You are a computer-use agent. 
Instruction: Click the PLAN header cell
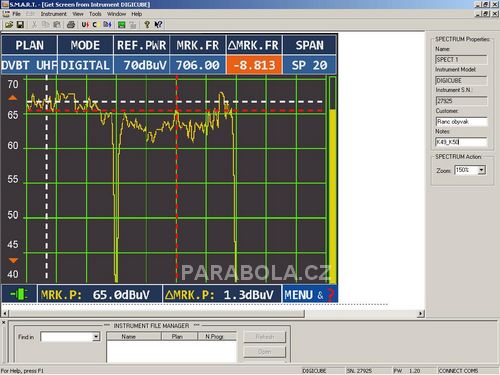[29, 45]
